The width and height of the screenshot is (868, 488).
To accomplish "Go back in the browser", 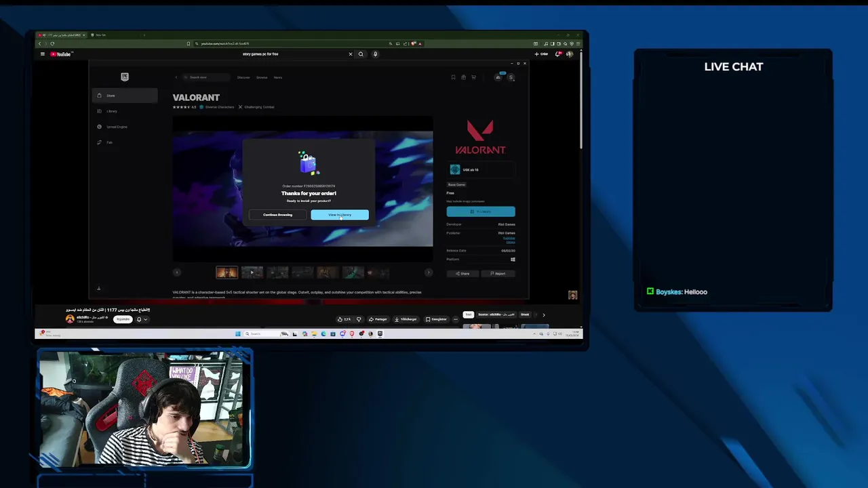I will pyautogui.click(x=40, y=43).
